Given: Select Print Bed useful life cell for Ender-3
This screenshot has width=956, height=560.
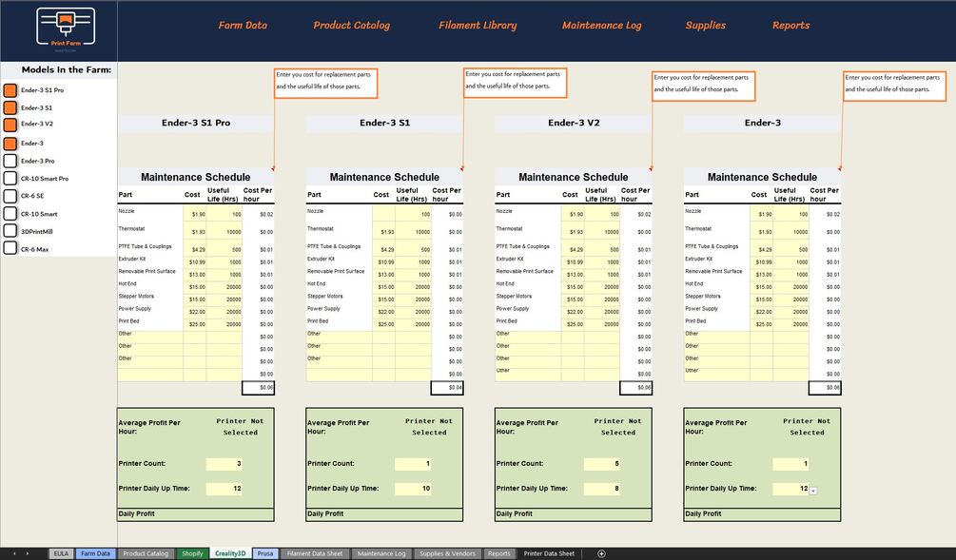Looking at the screenshot, I should [x=791, y=323].
